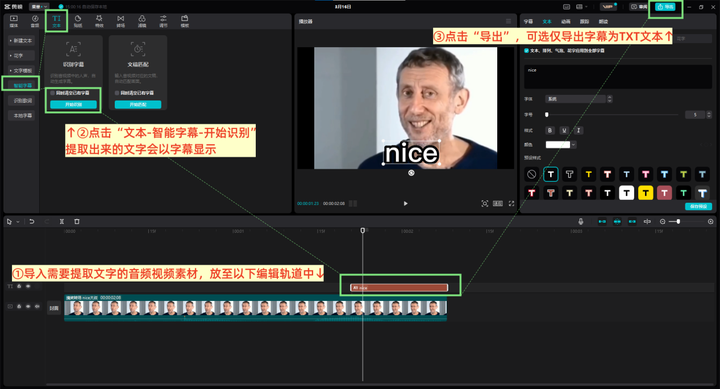720x389 pixels.
Task: Click the Export (导出) button
Action: pyautogui.click(x=665, y=7)
